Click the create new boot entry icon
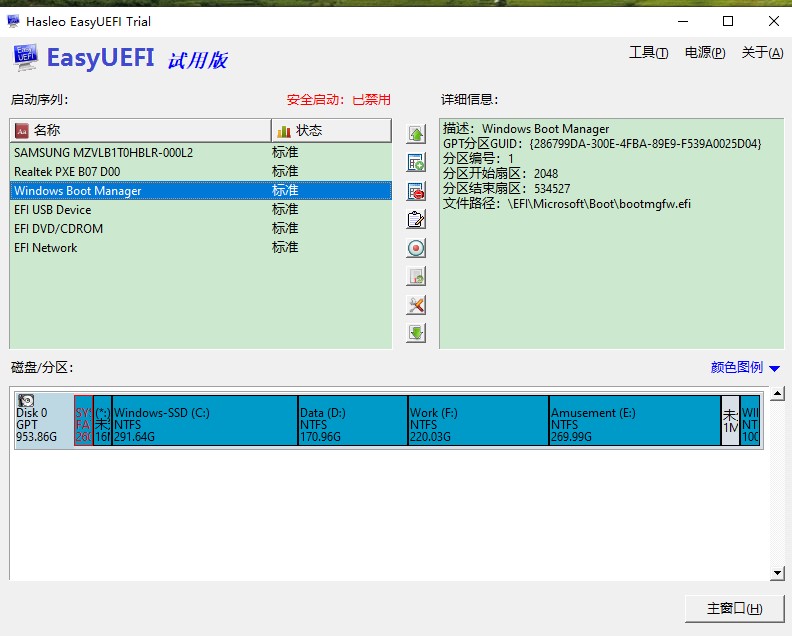Viewport: 792px width, 636px height. click(416, 163)
